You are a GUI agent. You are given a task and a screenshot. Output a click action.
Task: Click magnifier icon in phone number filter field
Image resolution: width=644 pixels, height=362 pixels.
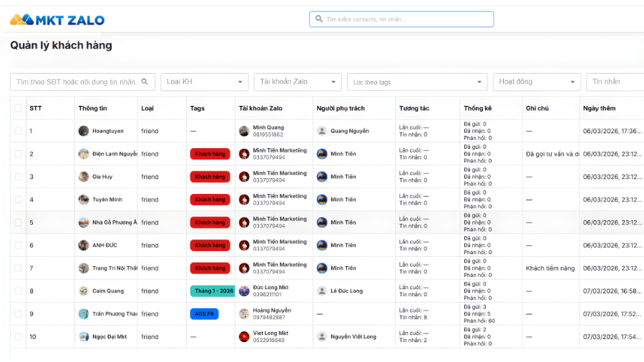[x=145, y=82]
